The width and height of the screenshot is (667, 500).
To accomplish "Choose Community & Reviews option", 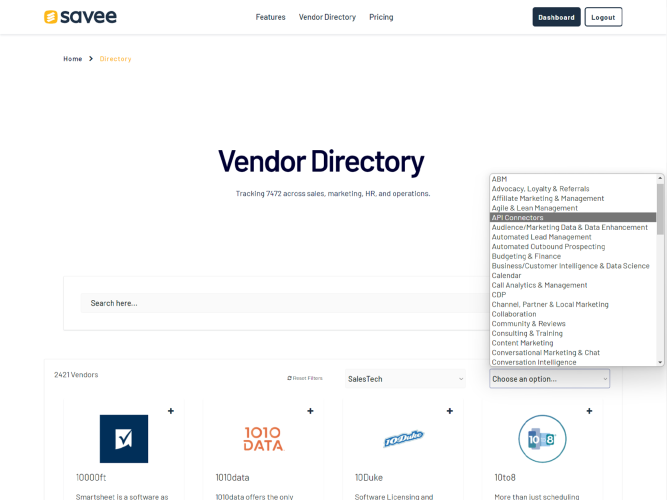I will click(573, 324).
